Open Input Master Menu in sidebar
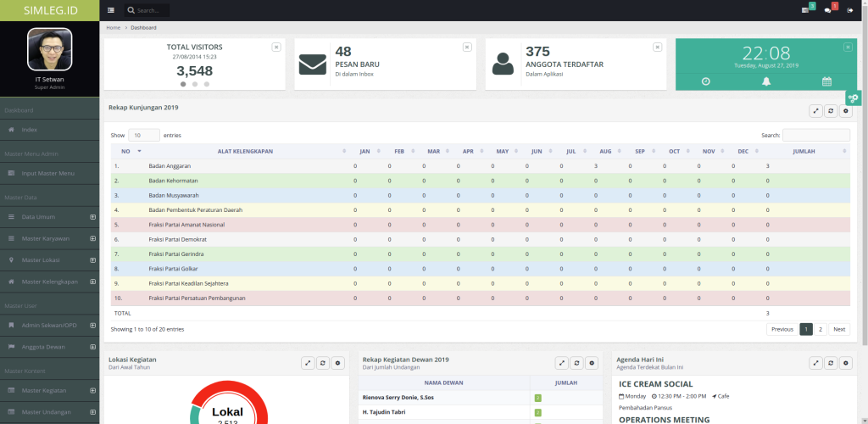 50,174
